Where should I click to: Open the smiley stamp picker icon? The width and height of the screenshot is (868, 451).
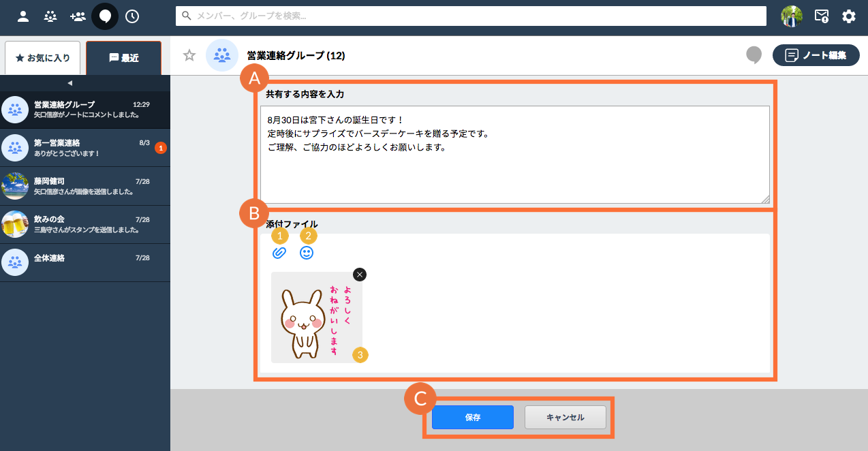coord(307,253)
